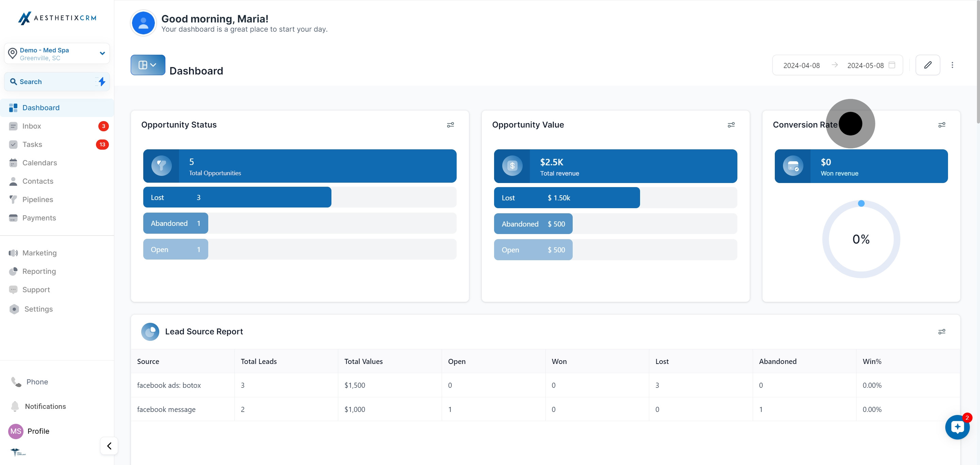Open the Opportunity Value filter settings icon

tap(731, 125)
